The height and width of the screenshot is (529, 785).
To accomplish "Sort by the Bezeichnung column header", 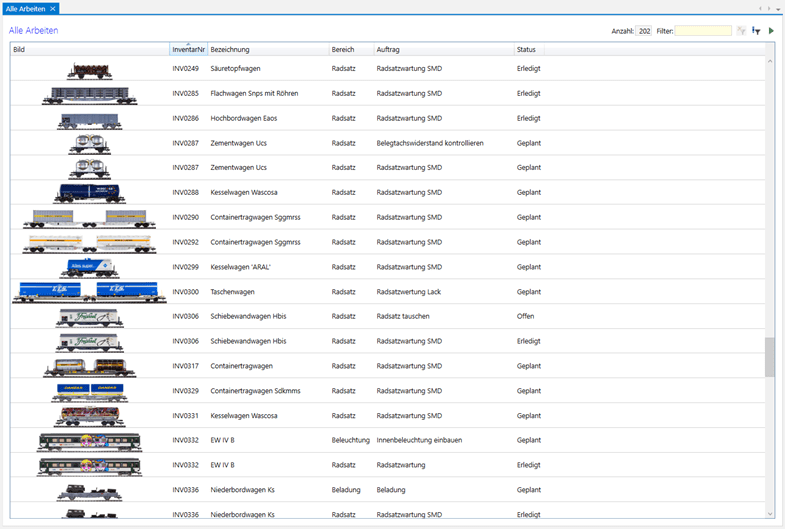I will tap(230, 50).
